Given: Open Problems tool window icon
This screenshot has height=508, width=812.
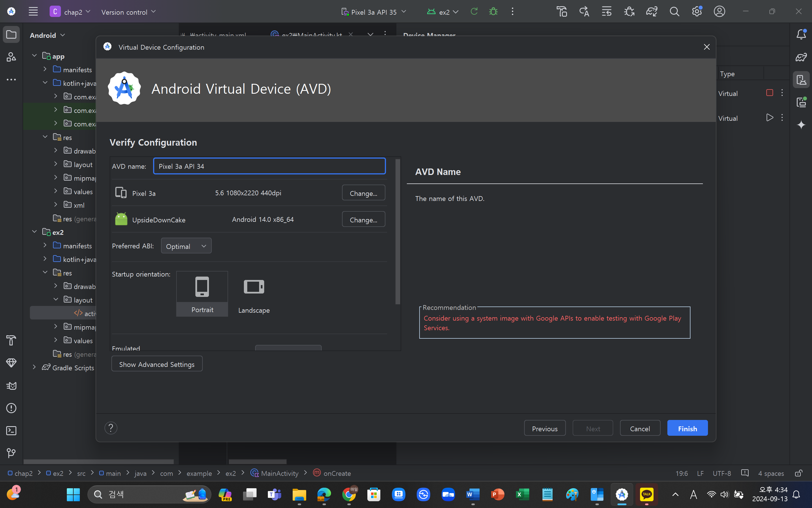Looking at the screenshot, I should 11,408.
